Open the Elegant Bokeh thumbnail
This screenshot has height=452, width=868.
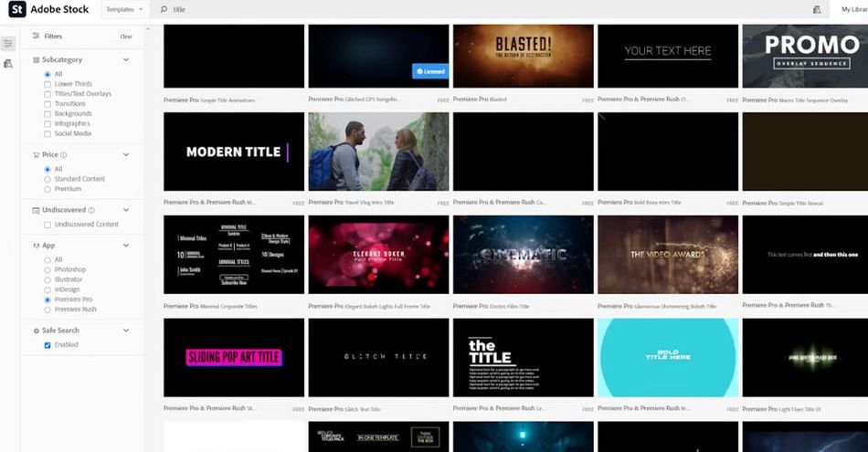pos(378,255)
